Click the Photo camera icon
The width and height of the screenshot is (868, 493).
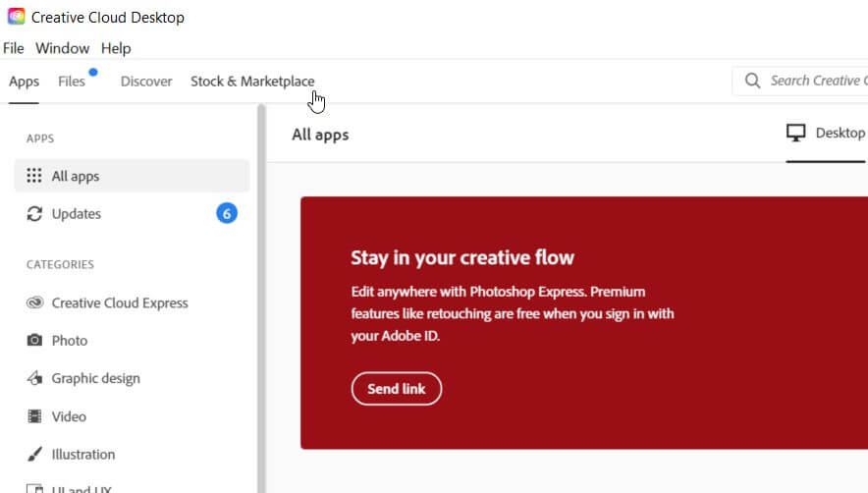(x=34, y=341)
